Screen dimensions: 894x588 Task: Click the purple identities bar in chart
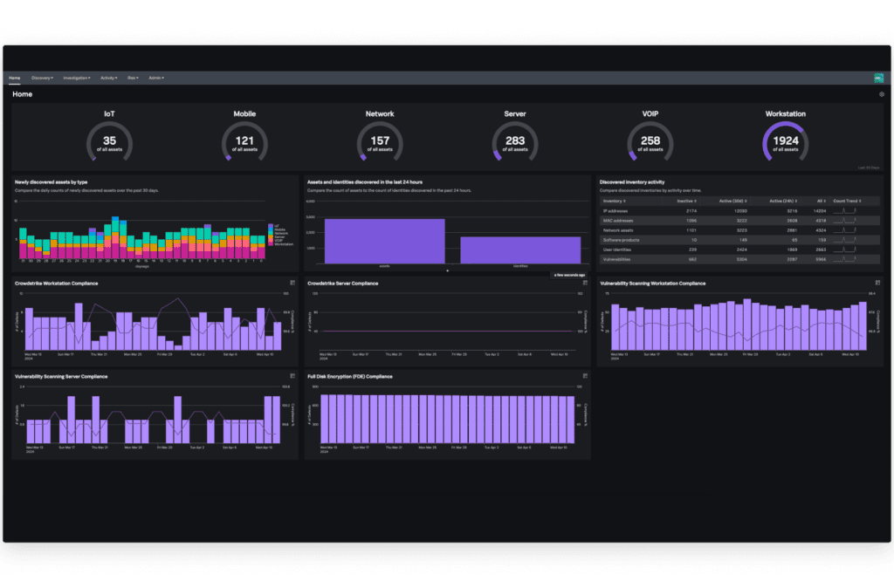click(x=520, y=250)
